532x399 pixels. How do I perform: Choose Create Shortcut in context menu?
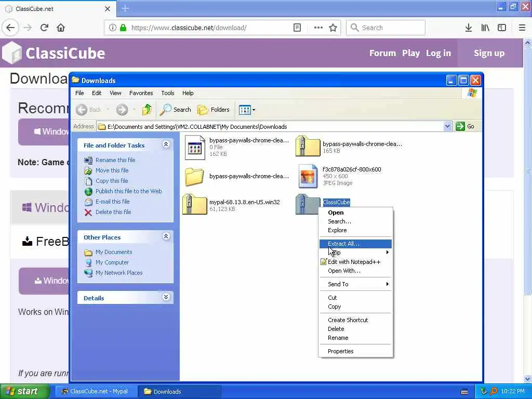355,320
